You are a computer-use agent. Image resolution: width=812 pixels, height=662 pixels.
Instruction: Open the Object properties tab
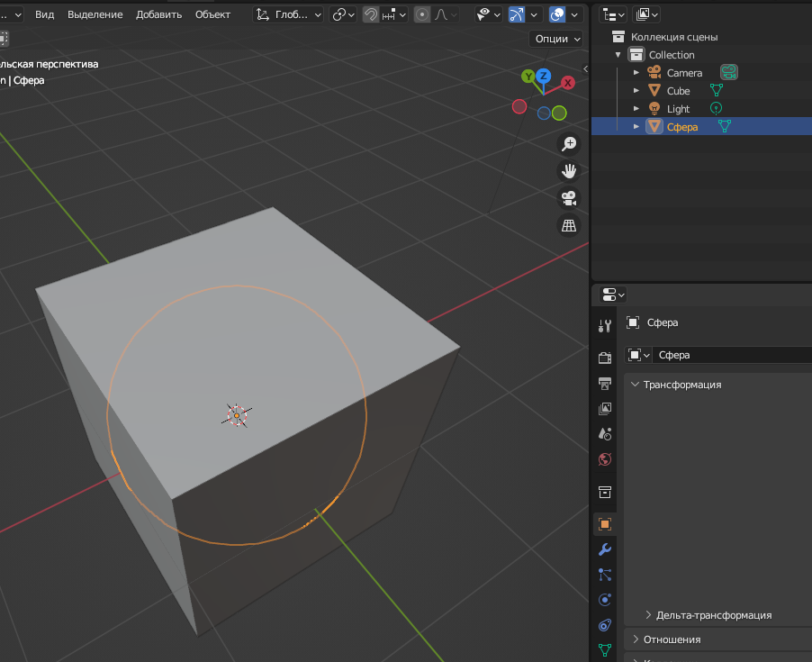[604, 523]
